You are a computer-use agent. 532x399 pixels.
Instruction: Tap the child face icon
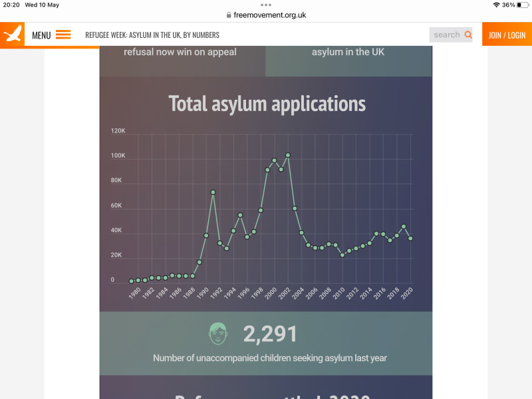pos(218,333)
